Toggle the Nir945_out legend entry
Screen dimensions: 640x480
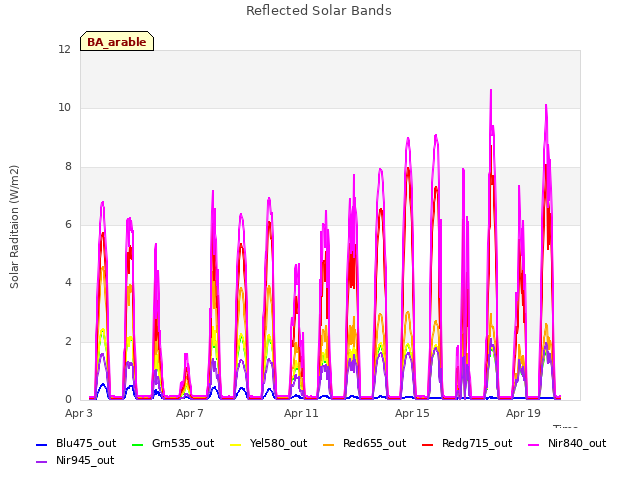[75, 461]
